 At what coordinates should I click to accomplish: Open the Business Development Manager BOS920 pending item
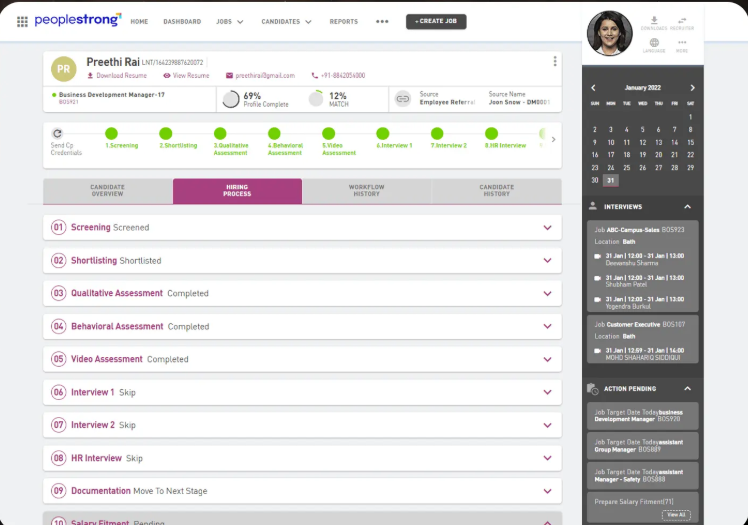(643, 416)
